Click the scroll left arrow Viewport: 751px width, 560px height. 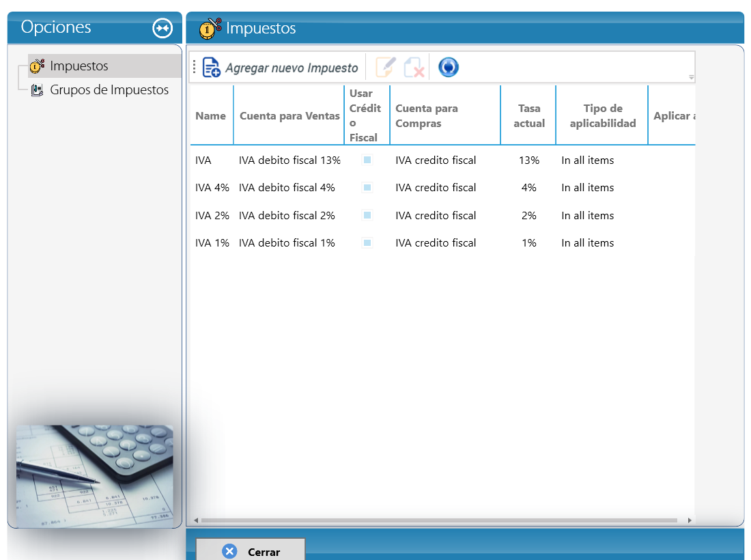(x=196, y=520)
